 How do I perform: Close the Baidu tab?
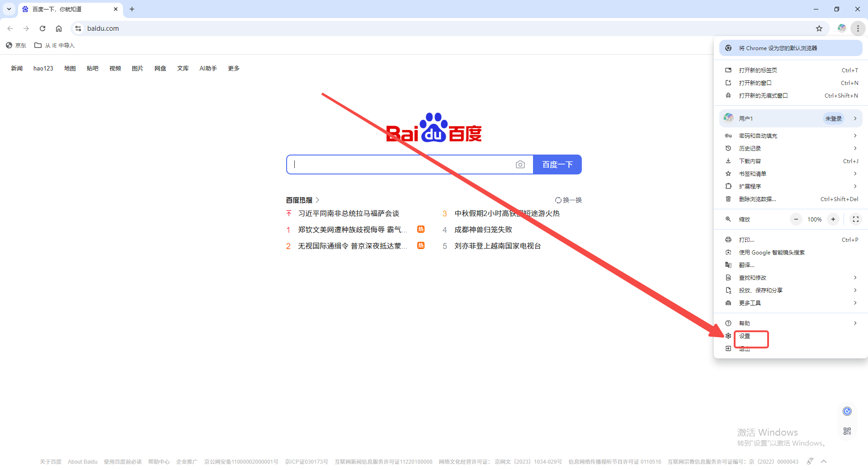pos(116,9)
